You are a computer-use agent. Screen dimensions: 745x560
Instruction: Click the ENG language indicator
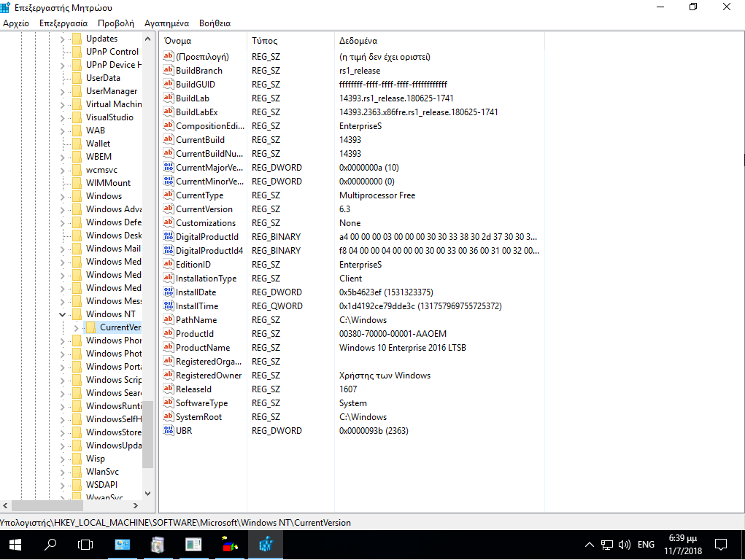click(x=646, y=545)
